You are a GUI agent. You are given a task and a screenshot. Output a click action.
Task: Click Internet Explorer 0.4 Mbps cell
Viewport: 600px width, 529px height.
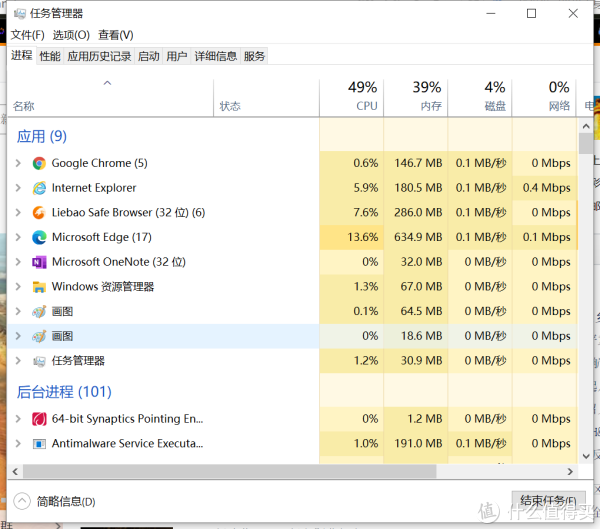click(x=544, y=188)
